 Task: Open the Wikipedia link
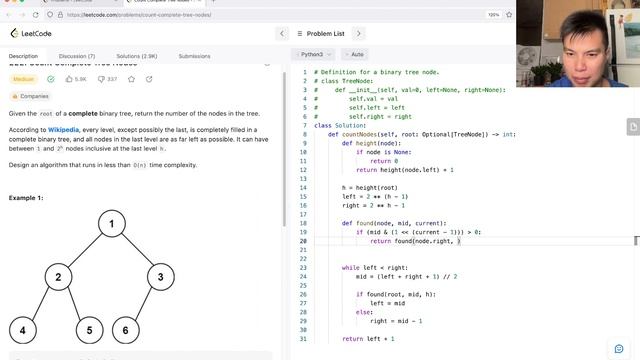point(63,130)
